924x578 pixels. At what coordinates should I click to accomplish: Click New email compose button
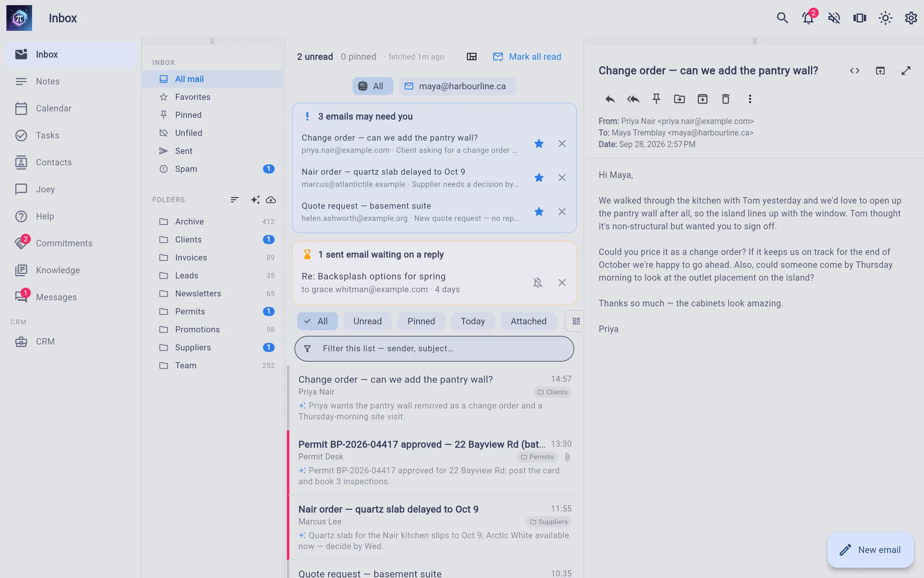(871, 550)
